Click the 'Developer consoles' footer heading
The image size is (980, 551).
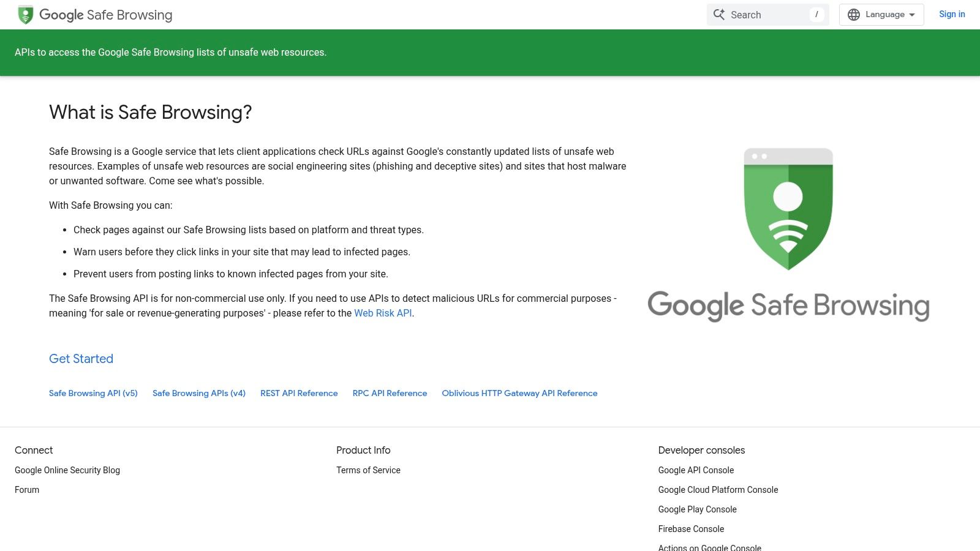point(701,450)
